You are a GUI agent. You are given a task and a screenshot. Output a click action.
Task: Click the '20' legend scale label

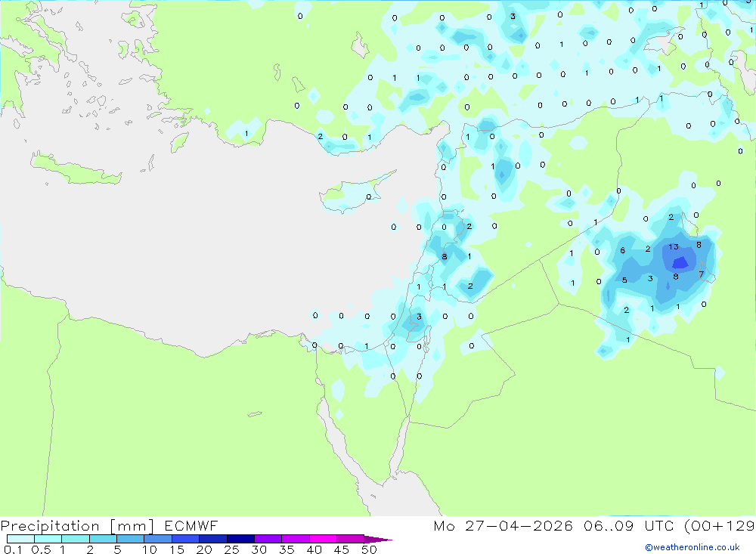204,549
